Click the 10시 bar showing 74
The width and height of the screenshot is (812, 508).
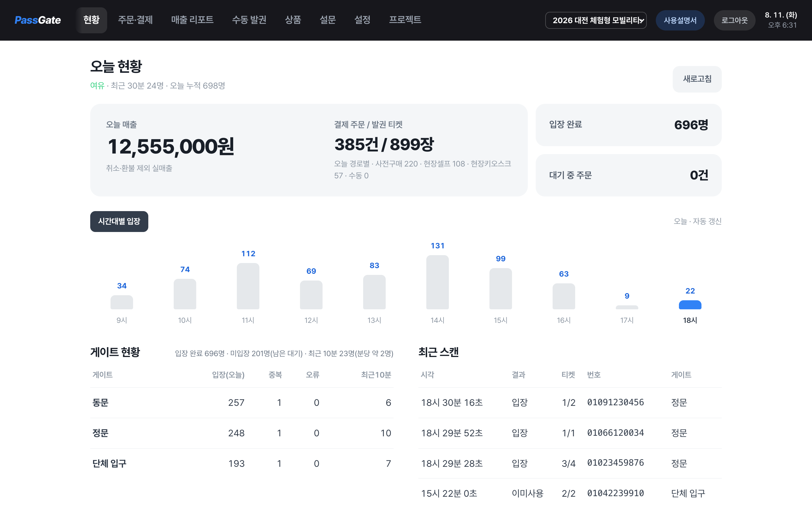point(185,294)
